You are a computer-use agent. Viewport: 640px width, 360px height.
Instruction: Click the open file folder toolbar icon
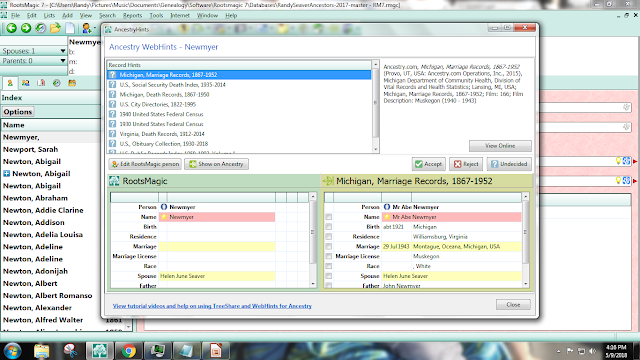coord(55,28)
